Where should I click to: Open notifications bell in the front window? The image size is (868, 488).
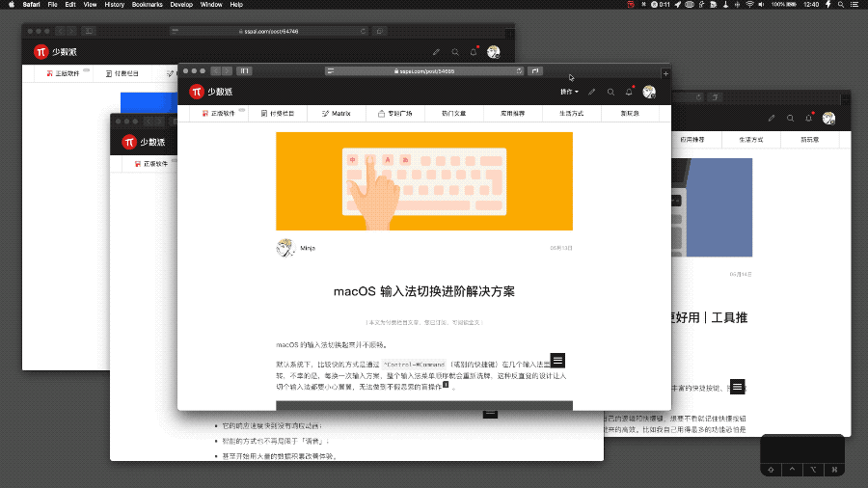[629, 92]
